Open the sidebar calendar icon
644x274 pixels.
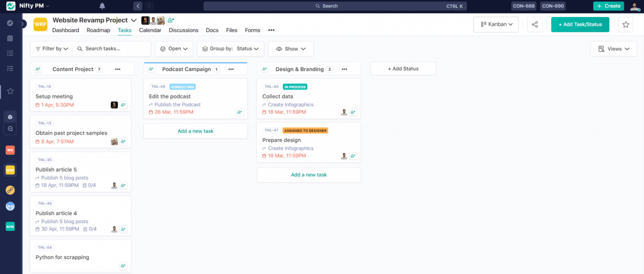pyautogui.click(x=10, y=38)
